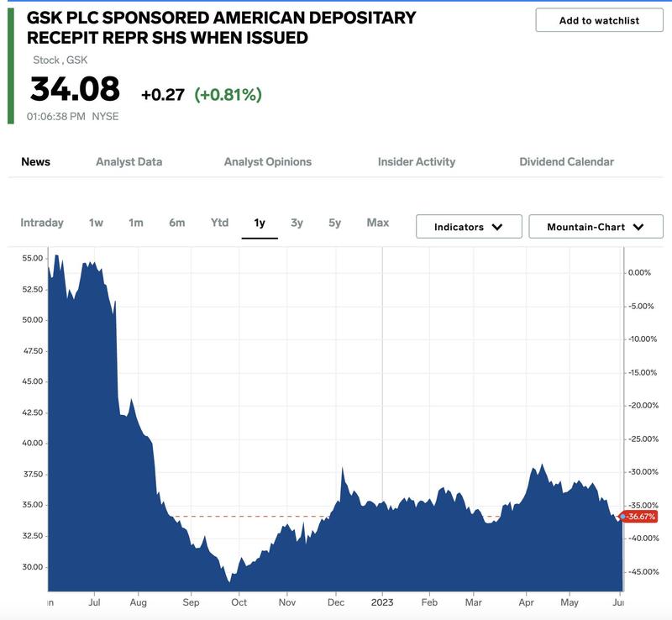
Task: Open the Dividend Calendar tab
Action: coord(566,161)
